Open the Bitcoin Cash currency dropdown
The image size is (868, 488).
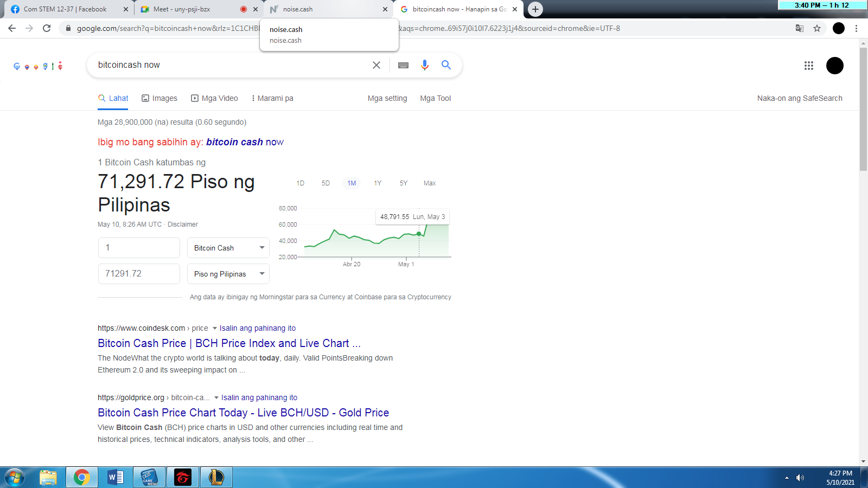tap(228, 248)
